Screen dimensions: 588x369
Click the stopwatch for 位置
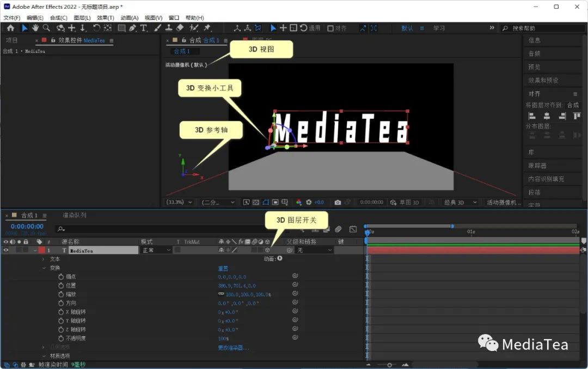[61, 286]
